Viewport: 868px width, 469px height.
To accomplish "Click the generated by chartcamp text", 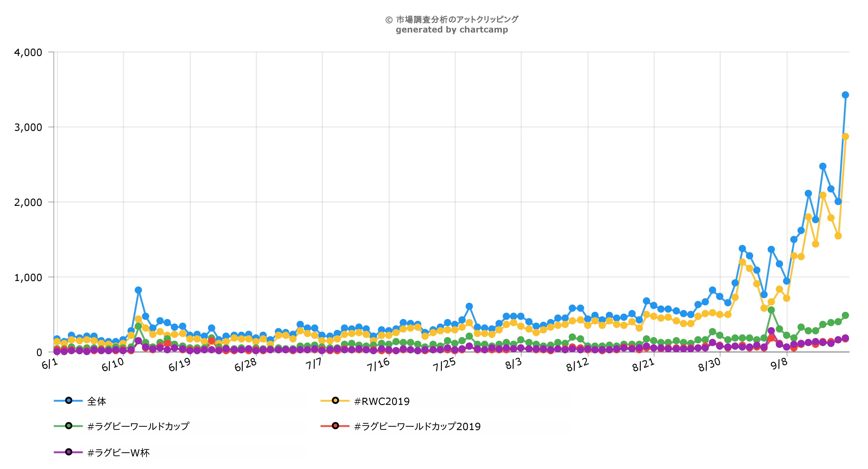I will point(452,30).
